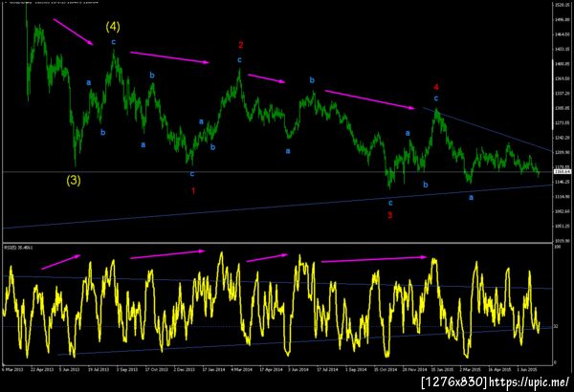
Task: Click the red wave label 4
Action: pyautogui.click(x=436, y=87)
